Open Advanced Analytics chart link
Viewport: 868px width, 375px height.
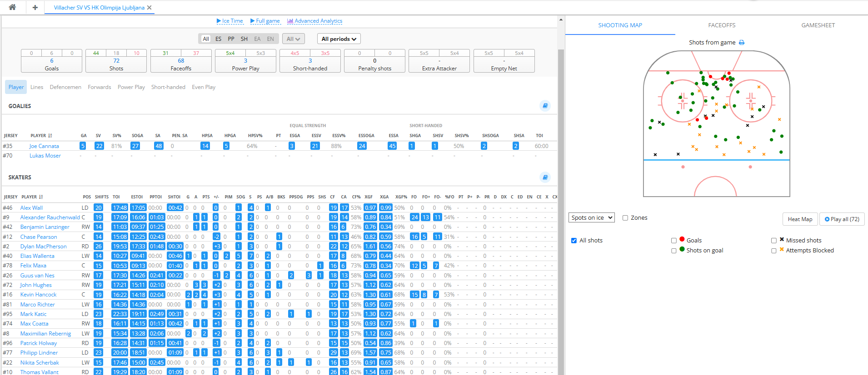click(x=314, y=21)
